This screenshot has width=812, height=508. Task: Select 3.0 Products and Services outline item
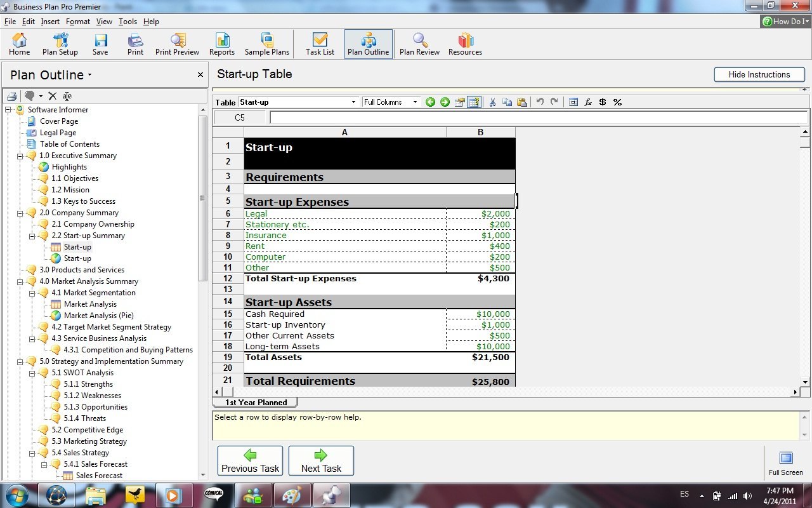point(82,270)
